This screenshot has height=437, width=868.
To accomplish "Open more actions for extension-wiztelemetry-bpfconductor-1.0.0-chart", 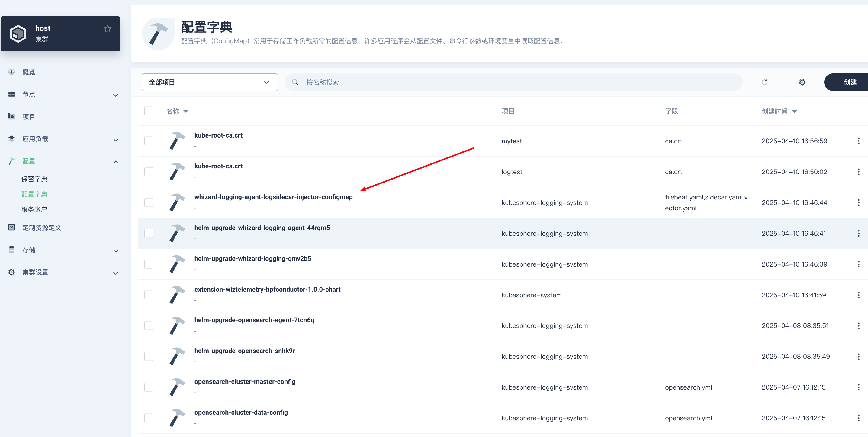I will click(x=858, y=295).
